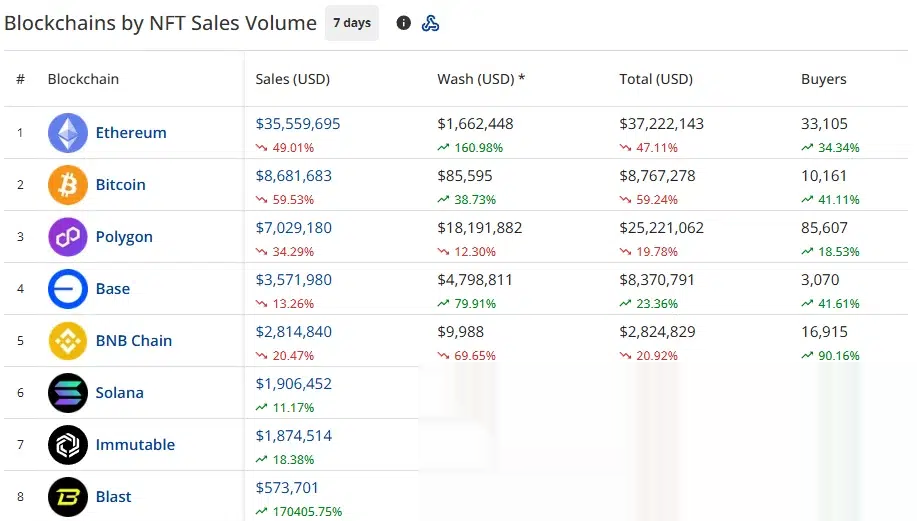
Task: Click BNB Chain sales value $2,814,840
Action: 294,332
